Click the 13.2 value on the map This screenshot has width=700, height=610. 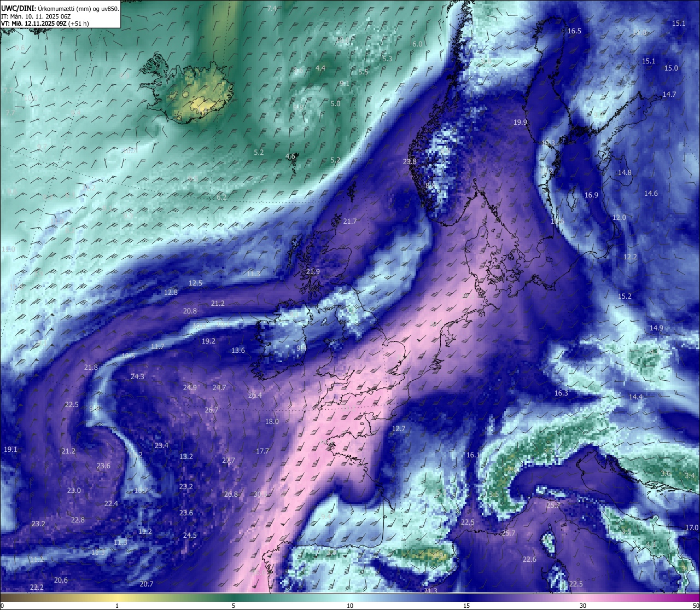[x=186, y=457]
